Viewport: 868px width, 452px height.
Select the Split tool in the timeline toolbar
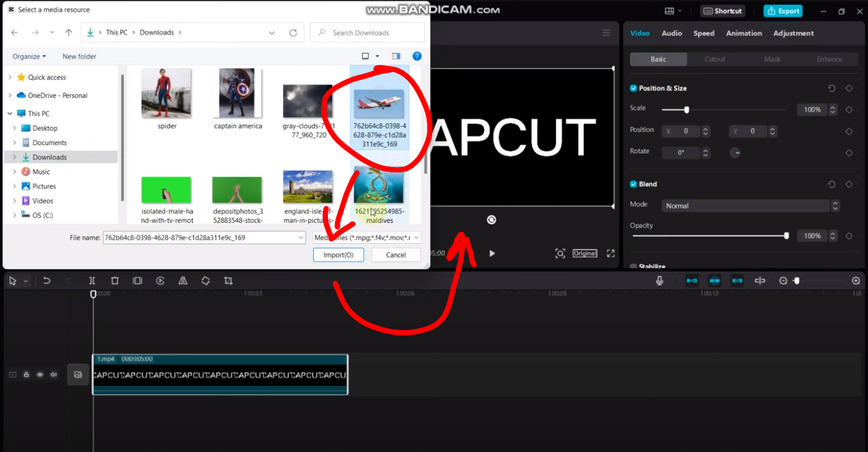point(92,280)
